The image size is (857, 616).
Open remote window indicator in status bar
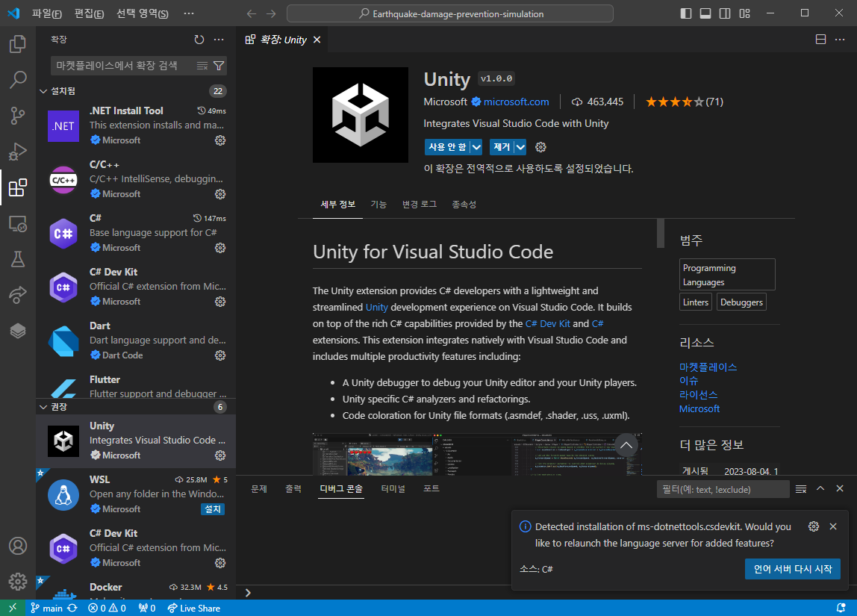click(13, 608)
